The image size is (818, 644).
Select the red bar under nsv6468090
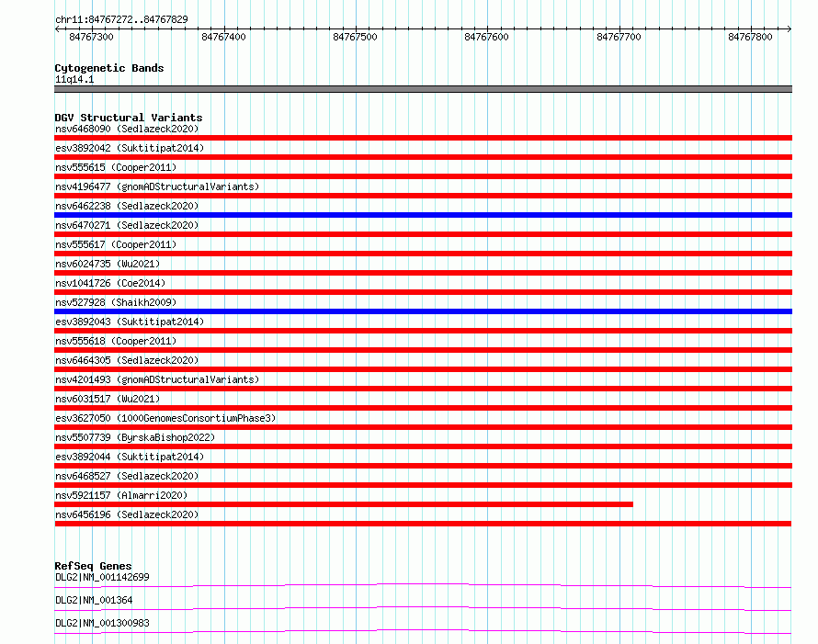point(423,138)
